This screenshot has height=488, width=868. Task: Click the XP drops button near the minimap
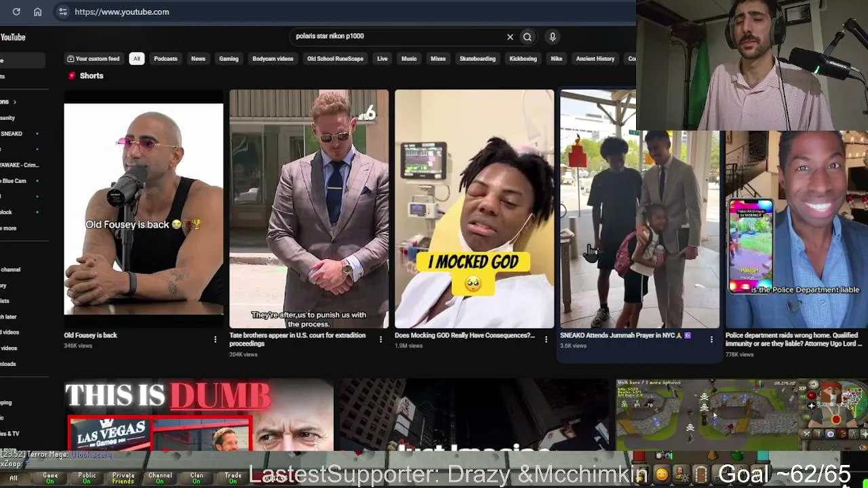pyautogui.click(x=803, y=389)
